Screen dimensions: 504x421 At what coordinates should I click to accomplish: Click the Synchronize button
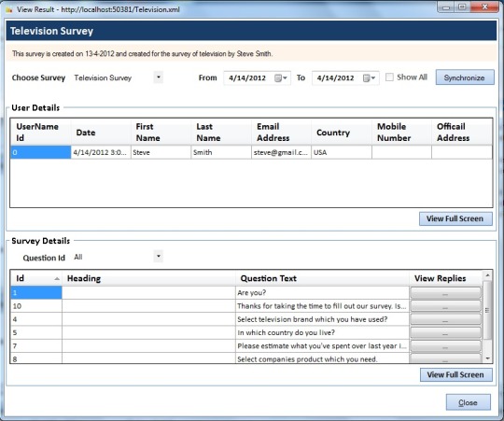click(x=465, y=77)
